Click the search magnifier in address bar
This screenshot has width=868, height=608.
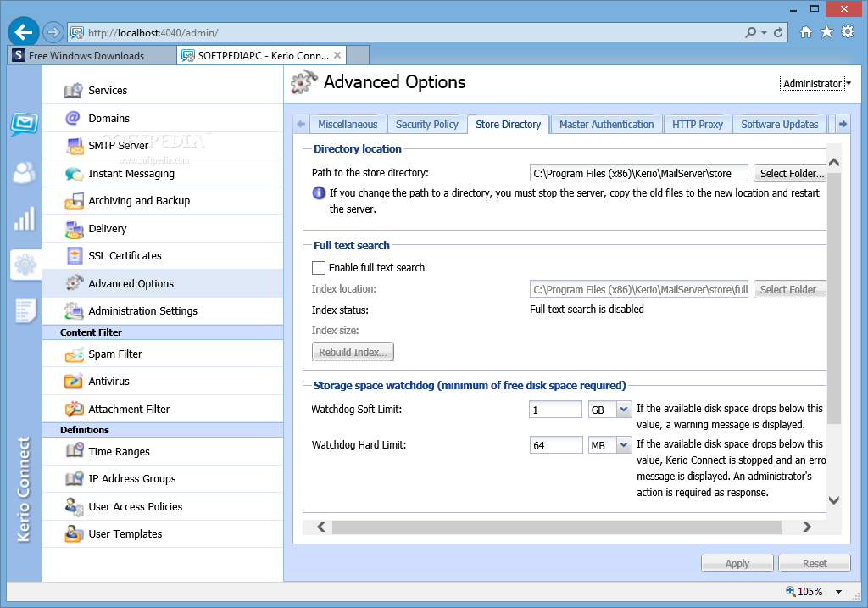[751, 33]
